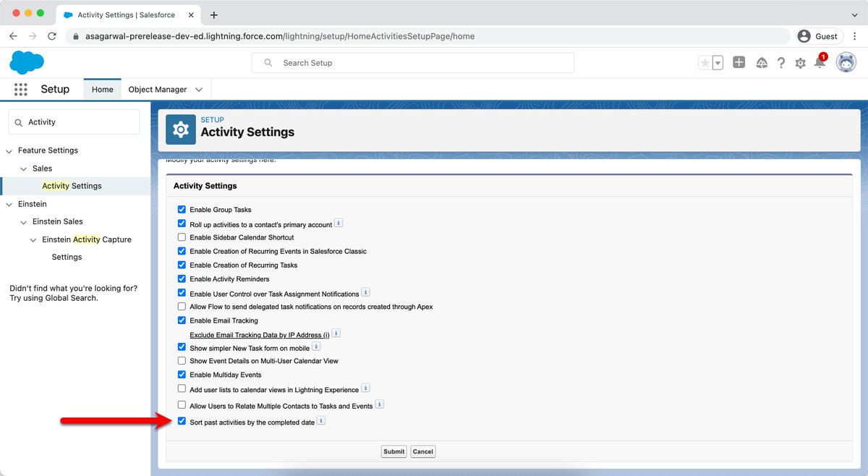868x476 pixels.
Task: Click the Salesforce cloud logo
Action: coord(27,62)
